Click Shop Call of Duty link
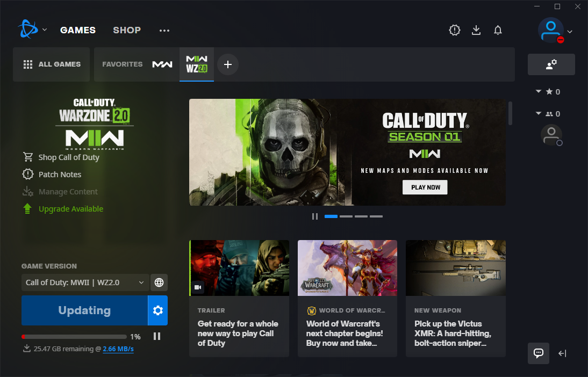Viewport: 588px width, 377px height. 69,157
